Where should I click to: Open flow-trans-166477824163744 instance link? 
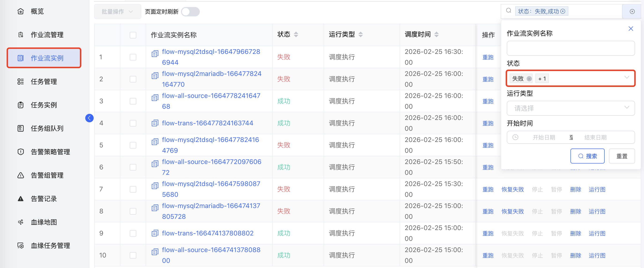click(x=207, y=123)
